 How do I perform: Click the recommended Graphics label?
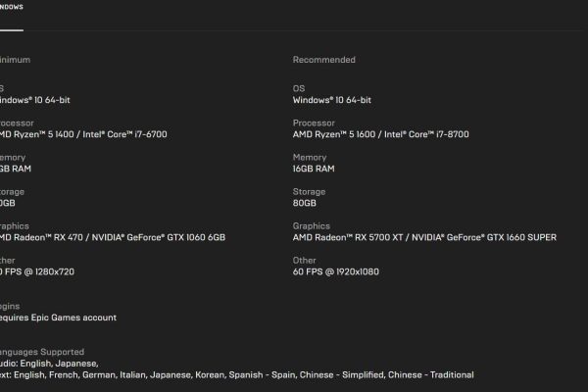click(x=312, y=226)
